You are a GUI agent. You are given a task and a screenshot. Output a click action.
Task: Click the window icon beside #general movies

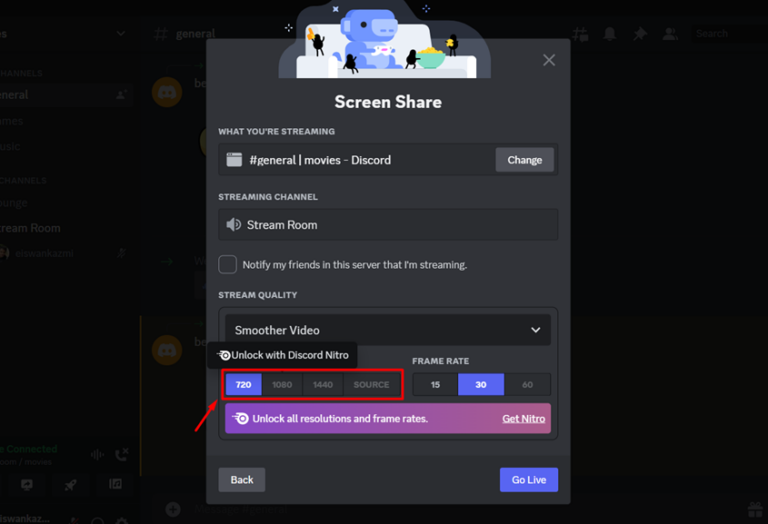click(234, 160)
